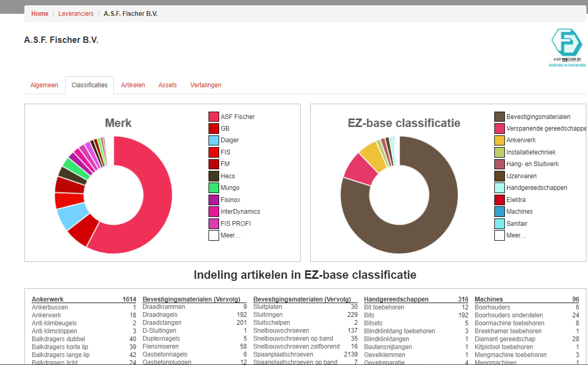Image resolution: width=588 pixels, height=365 pixels.
Task: Select the Balkdragers lange lip row
Action: click(x=84, y=354)
